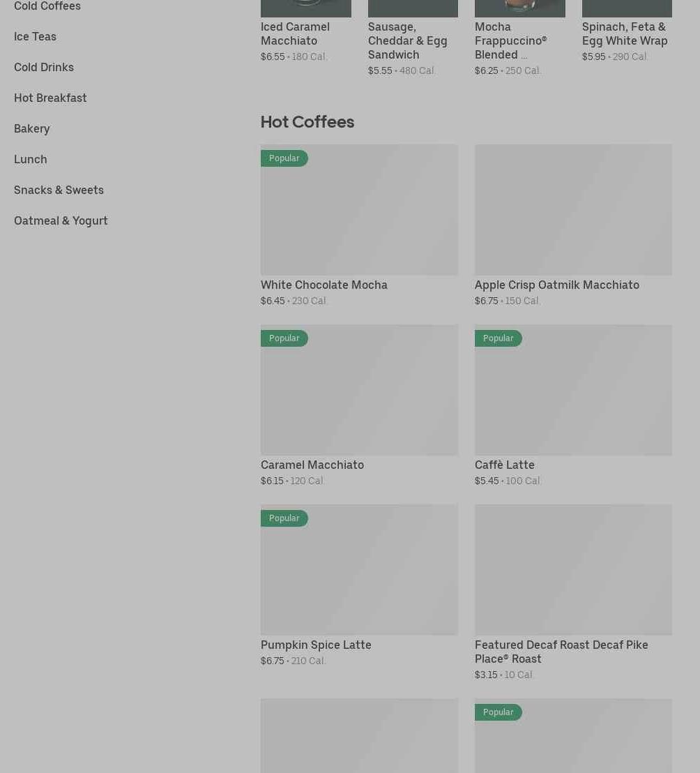Image resolution: width=700 pixels, height=773 pixels.
Task: Click the $6.15 Caramel Macchiato price
Action: click(272, 481)
